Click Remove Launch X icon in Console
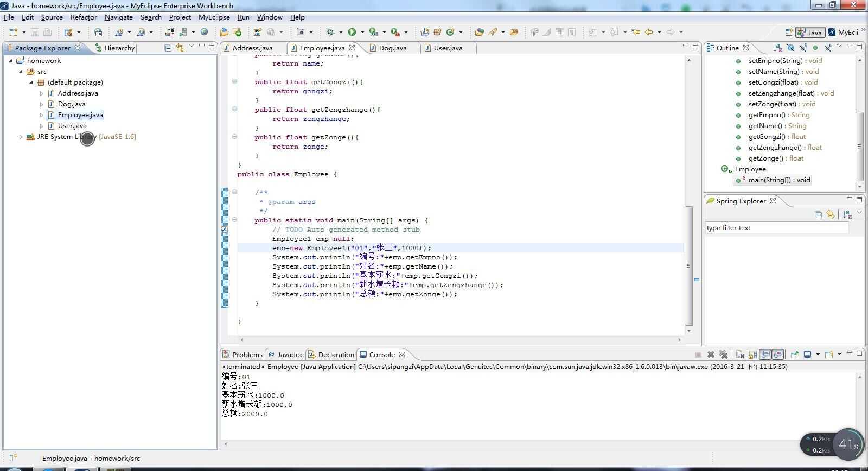Image resolution: width=868 pixels, height=471 pixels. click(711, 354)
